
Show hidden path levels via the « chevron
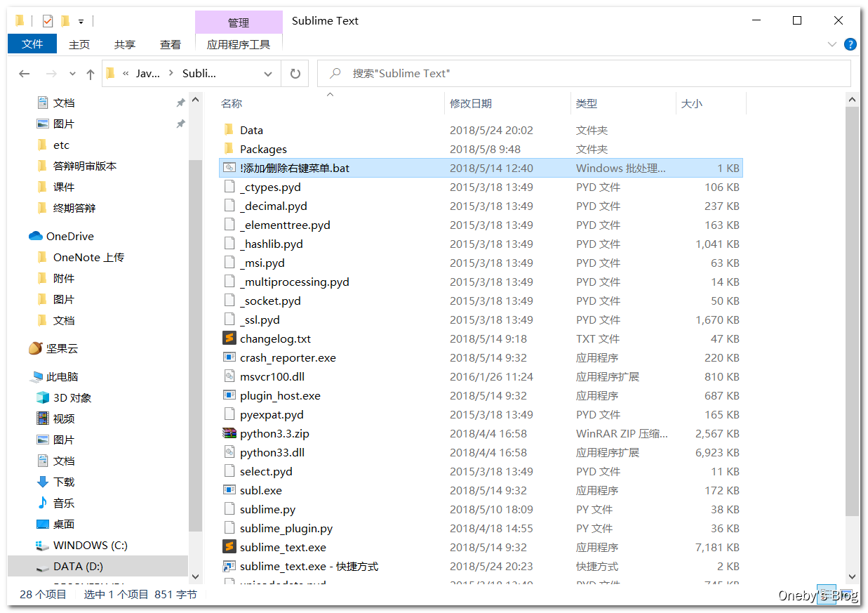tap(126, 73)
